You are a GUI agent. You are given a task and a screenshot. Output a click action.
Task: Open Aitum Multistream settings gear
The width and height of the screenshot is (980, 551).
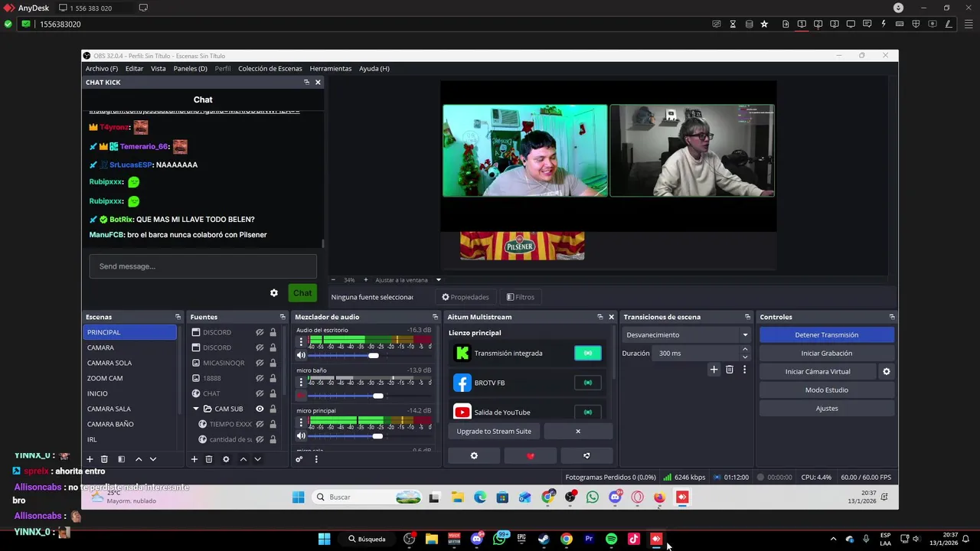click(x=474, y=456)
